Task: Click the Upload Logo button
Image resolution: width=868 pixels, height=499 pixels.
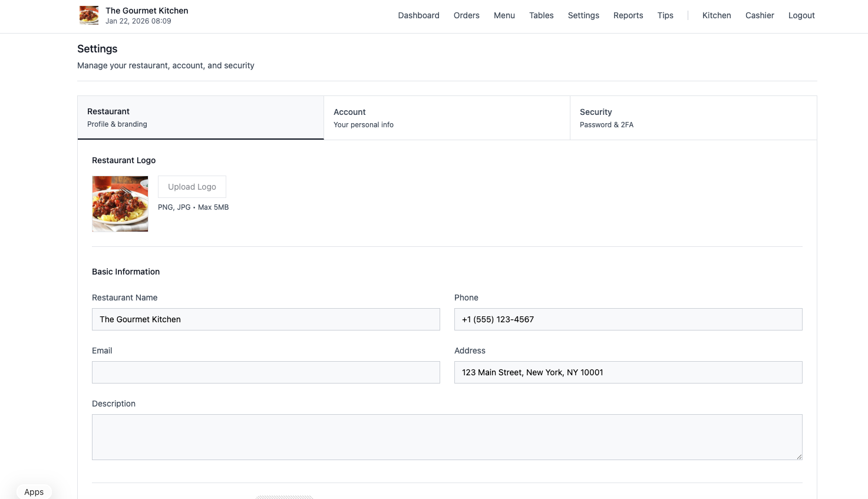Action: [x=192, y=186]
